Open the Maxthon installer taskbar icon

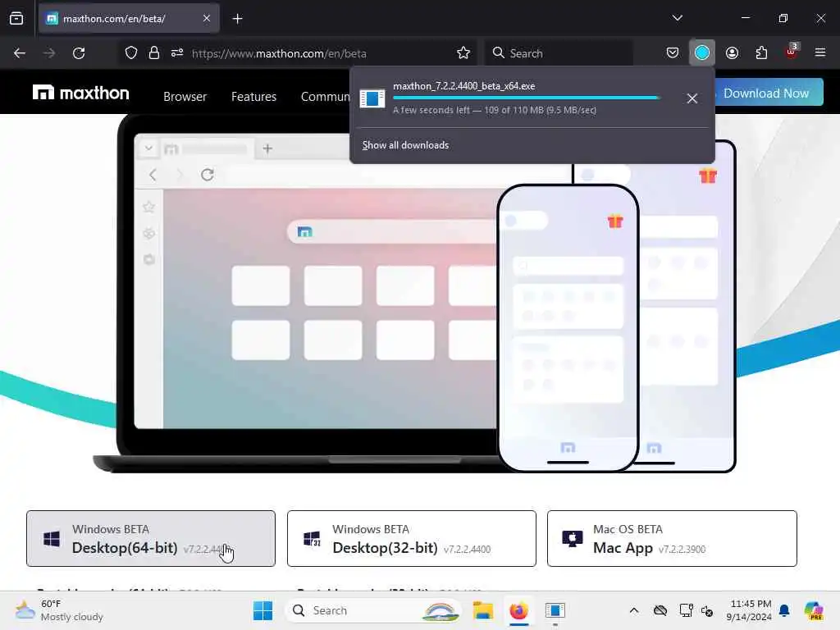(555, 610)
